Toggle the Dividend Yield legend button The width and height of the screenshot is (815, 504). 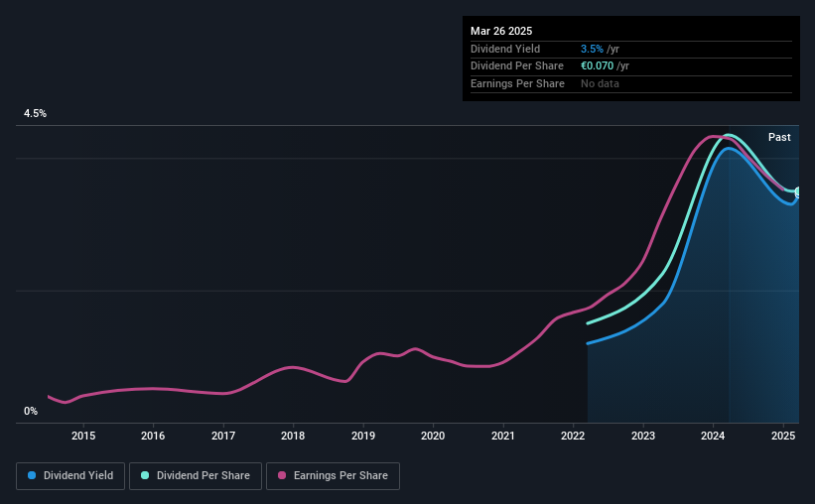coord(70,476)
